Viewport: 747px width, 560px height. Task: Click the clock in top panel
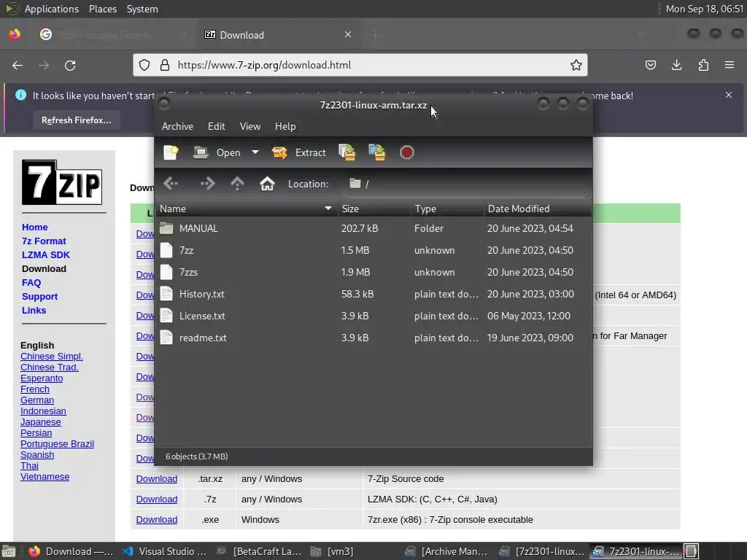[704, 9]
